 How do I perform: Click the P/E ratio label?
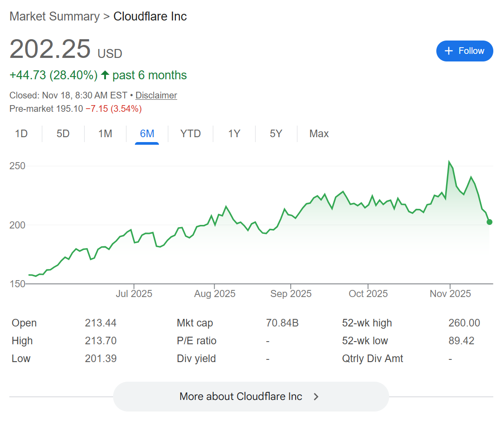(x=196, y=341)
